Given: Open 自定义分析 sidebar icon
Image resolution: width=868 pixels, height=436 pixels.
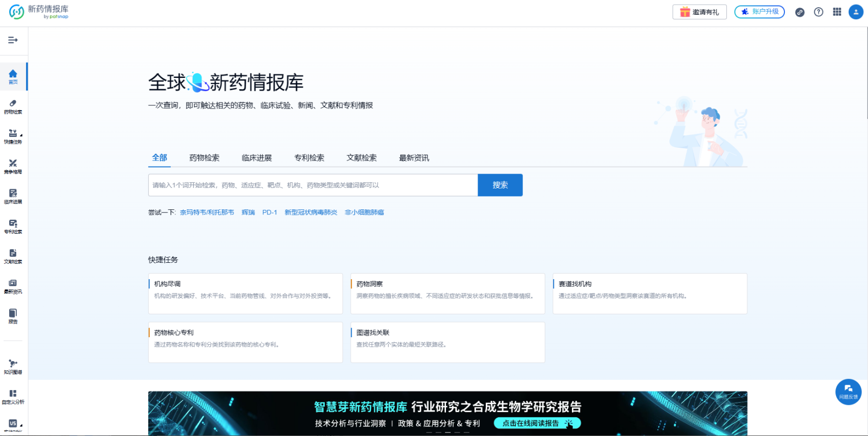Looking at the screenshot, I should [x=13, y=397].
